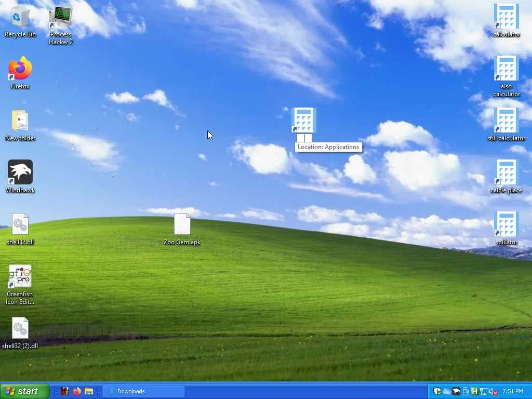
Task: Select the unnamed calculator shortcut being renamed
Action: point(303,120)
